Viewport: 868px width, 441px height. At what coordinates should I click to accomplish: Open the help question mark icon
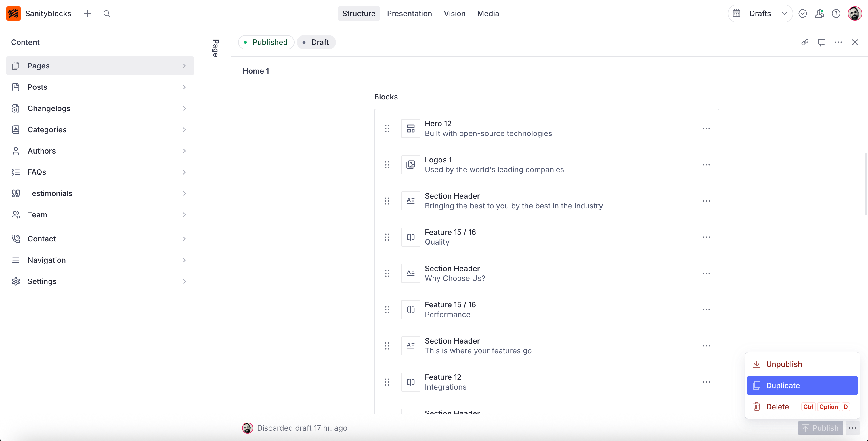coord(836,14)
